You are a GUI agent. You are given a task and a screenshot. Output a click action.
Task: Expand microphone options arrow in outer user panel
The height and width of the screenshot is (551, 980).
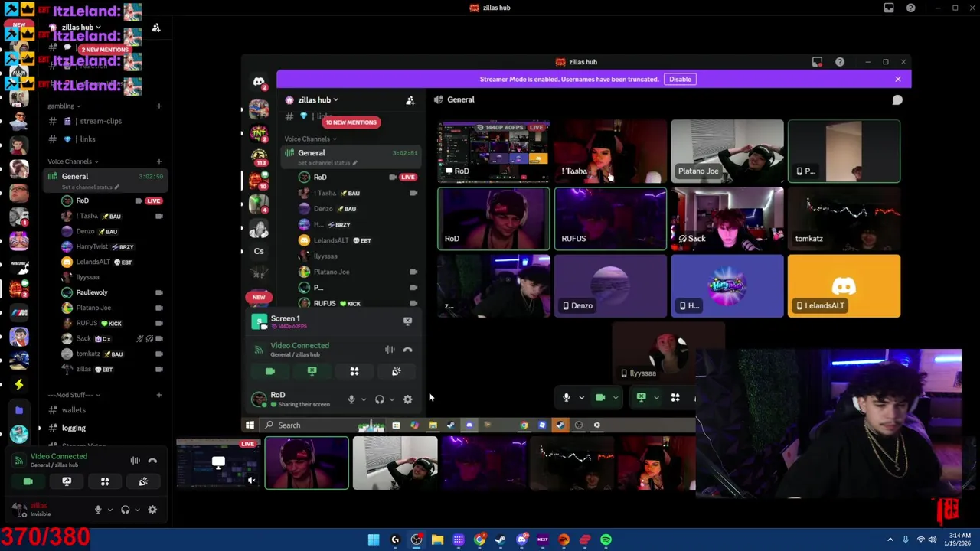click(x=109, y=510)
